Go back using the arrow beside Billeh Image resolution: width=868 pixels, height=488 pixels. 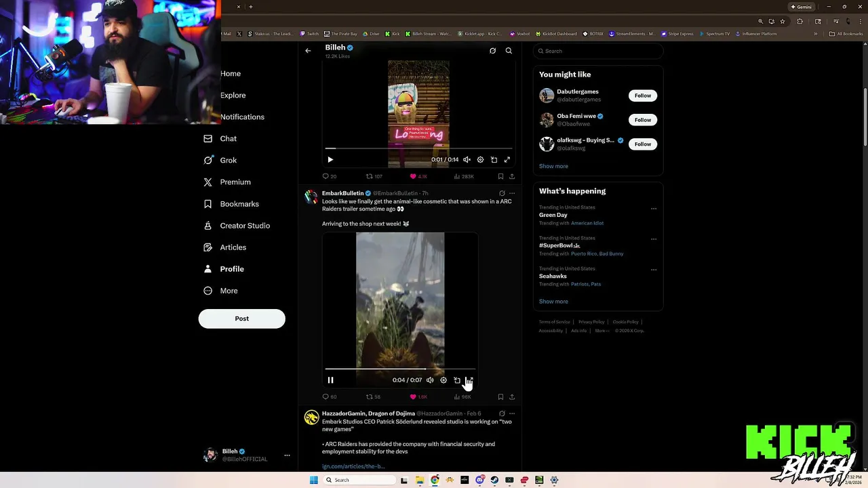tap(308, 51)
